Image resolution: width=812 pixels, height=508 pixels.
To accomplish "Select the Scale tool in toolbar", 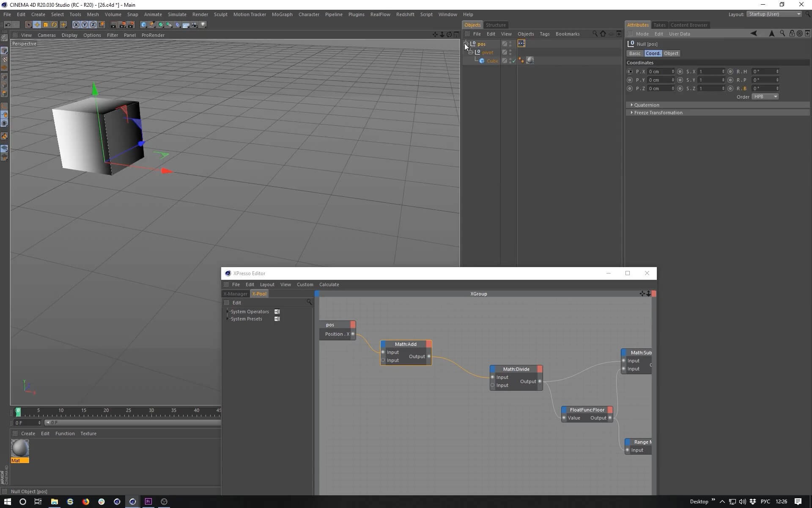I will 46,25.
